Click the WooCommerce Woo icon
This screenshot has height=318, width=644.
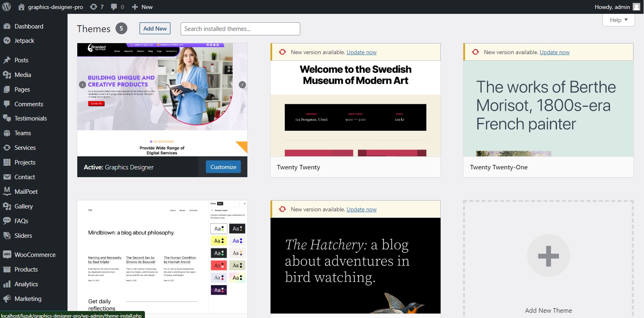[x=7, y=255]
